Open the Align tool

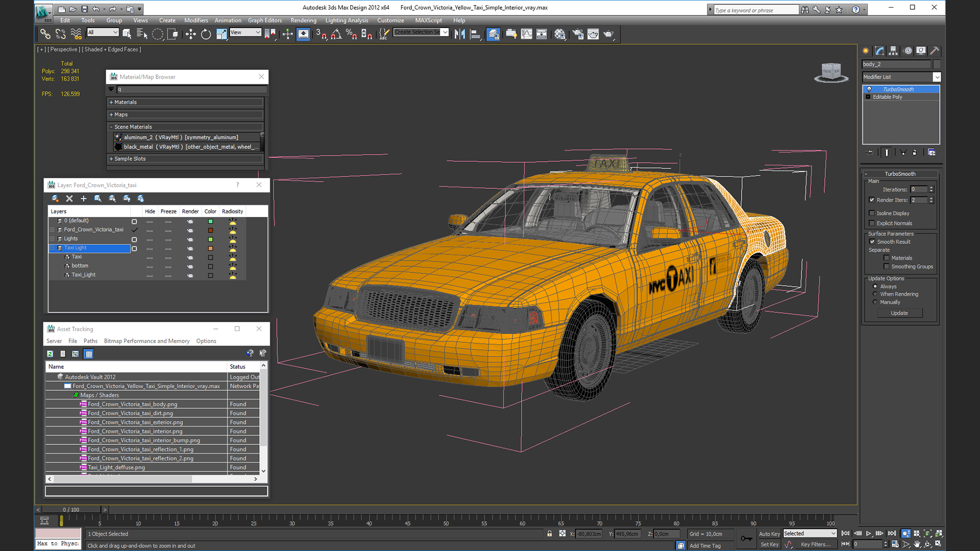point(475,34)
